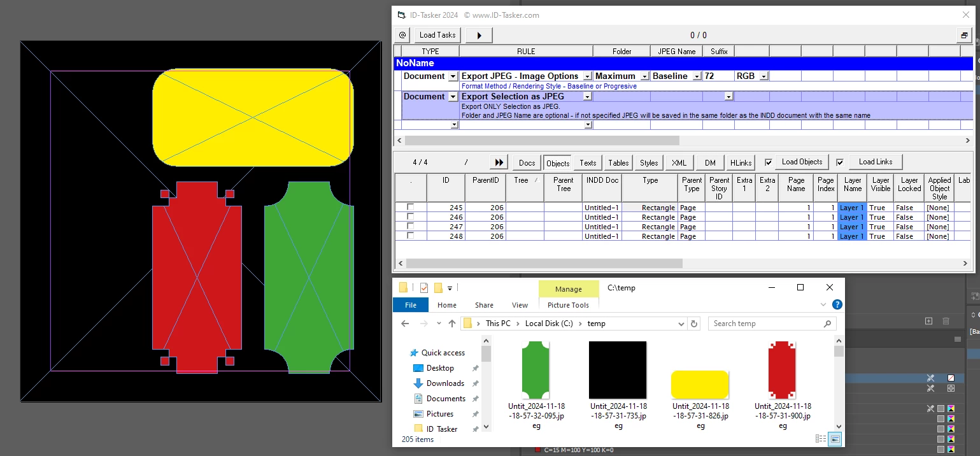Click the Load Tasks button
The width and height of the screenshot is (980, 456).
(x=437, y=35)
